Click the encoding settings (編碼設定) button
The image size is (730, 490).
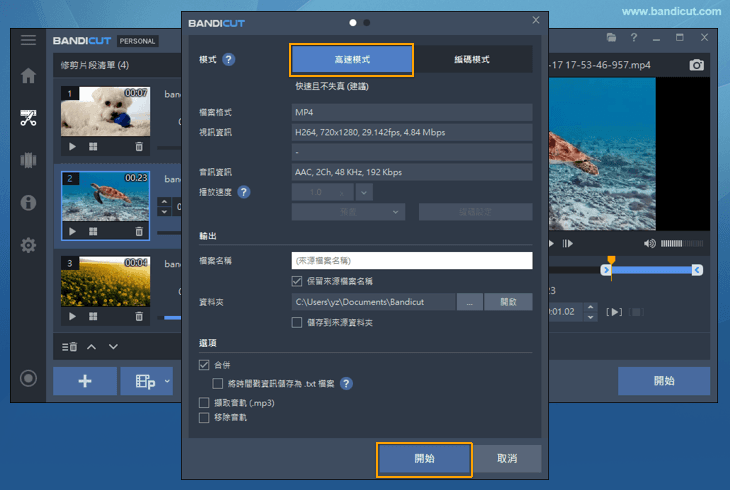point(475,212)
